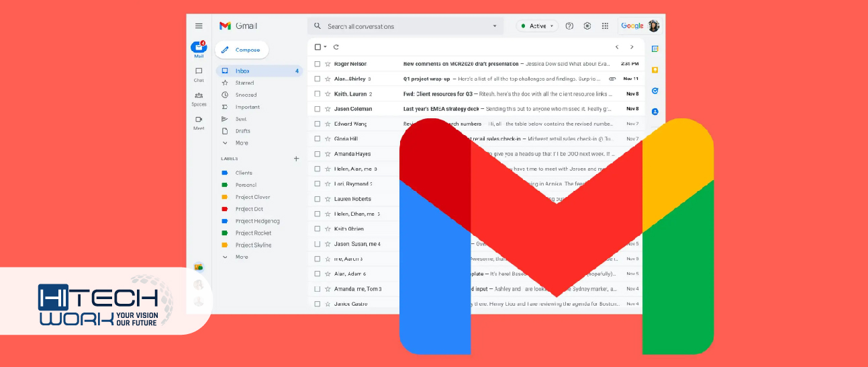This screenshot has height=367, width=868.
Task: Click the Compose button
Action: click(x=242, y=50)
